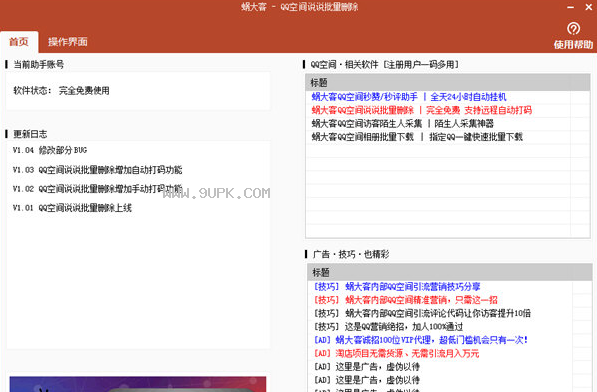Viewport: 597px width, 392px height.
Task: Open 淘店项目无需货源 ad link
Action: [396, 353]
